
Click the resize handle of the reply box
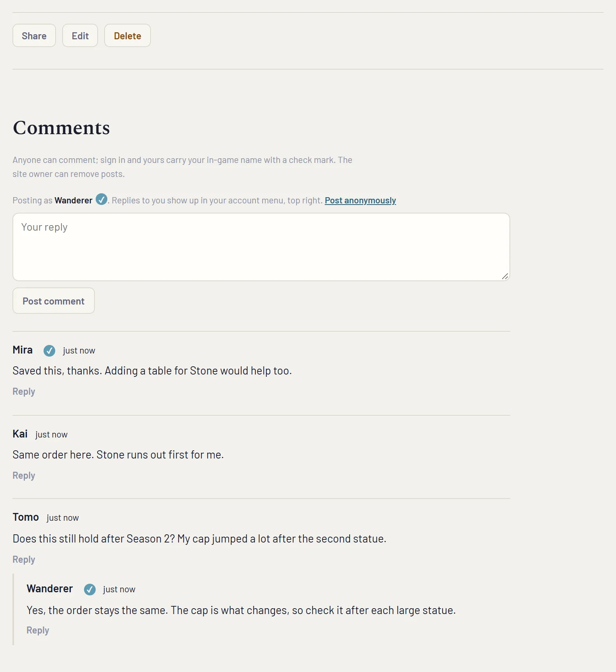pos(505,276)
